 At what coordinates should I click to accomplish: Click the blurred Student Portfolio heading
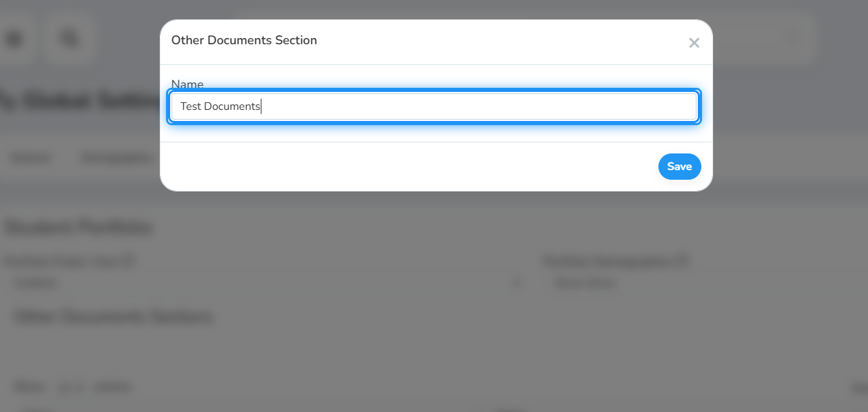coord(77,227)
